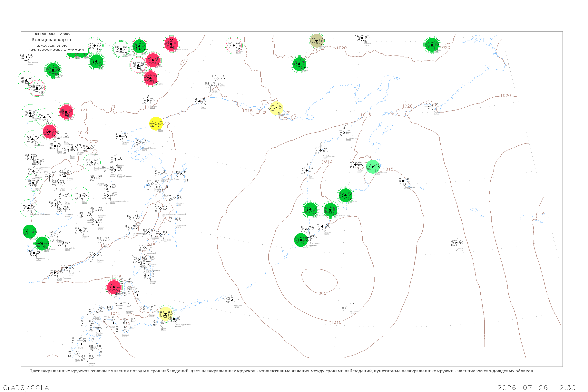Screen dimensions: 588x392
Task: Click the solid green circle on left map edge
Action: [x=30, y=231]
